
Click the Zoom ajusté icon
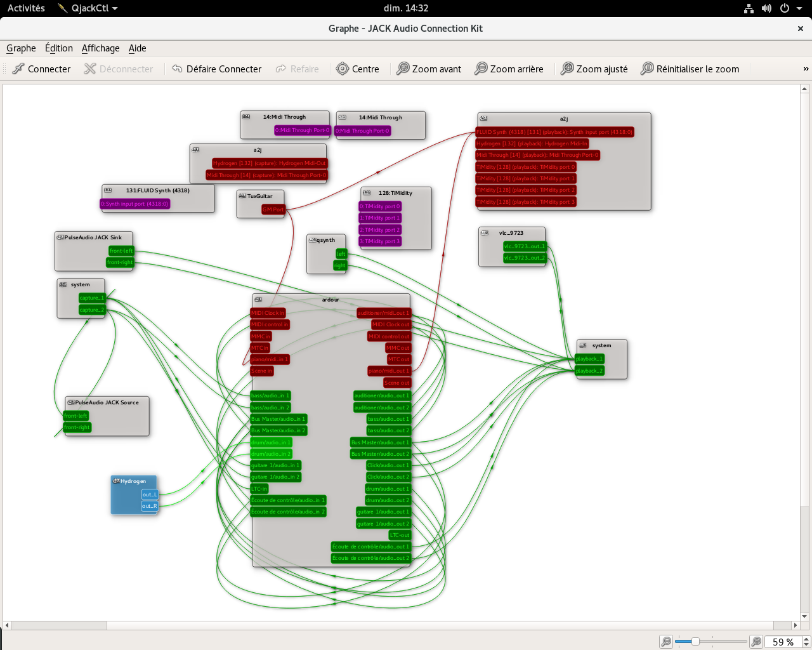567,69
